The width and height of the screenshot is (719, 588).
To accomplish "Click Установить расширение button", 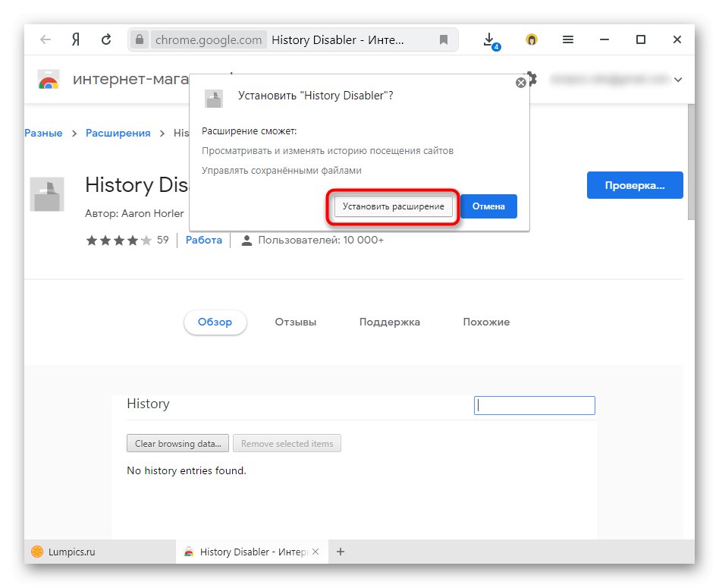I will [393, 206].
